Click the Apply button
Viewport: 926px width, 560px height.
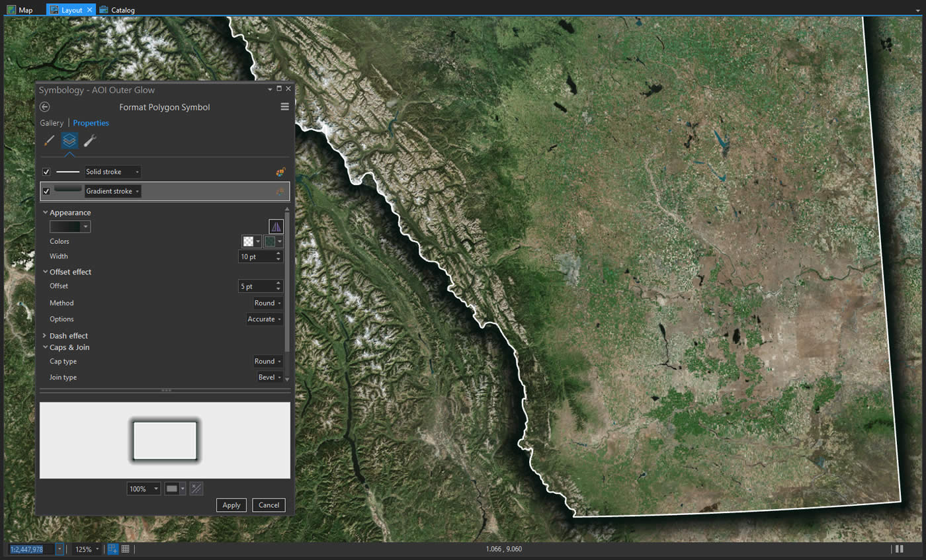(x=232, y=505)
